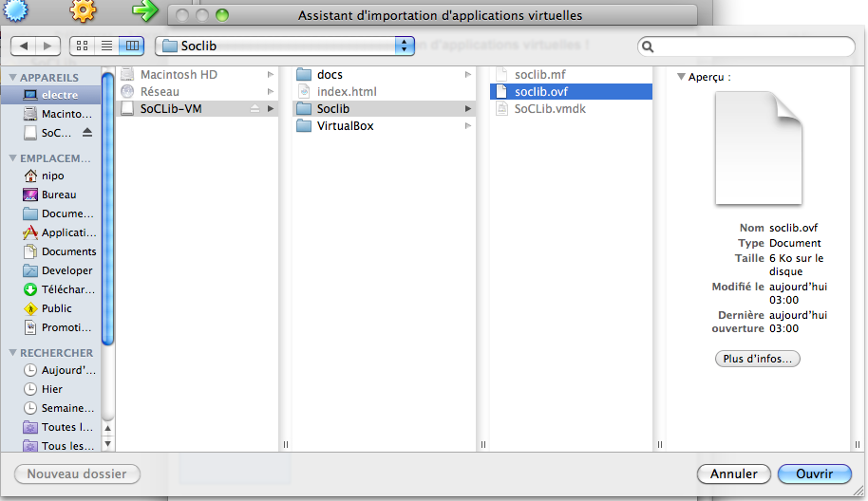Open Developer folder in sidebar
The height and width of the screenshot is (501, 868).
tap(51, 270)
